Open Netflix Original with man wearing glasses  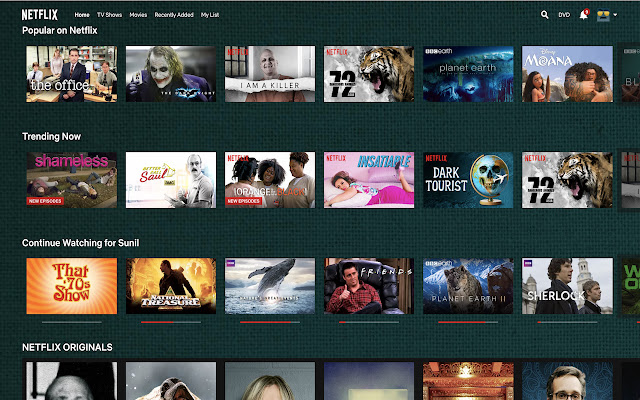coord(567,381)
